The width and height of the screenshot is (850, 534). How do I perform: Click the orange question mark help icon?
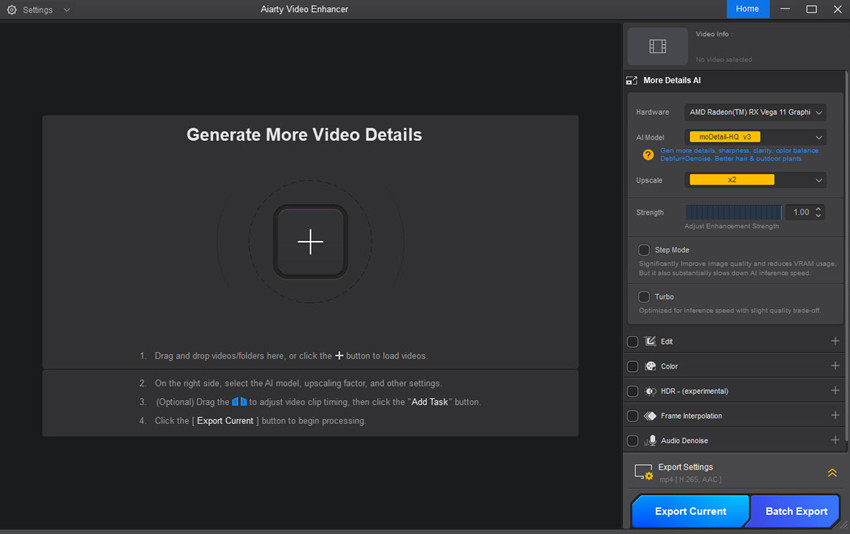648,155
